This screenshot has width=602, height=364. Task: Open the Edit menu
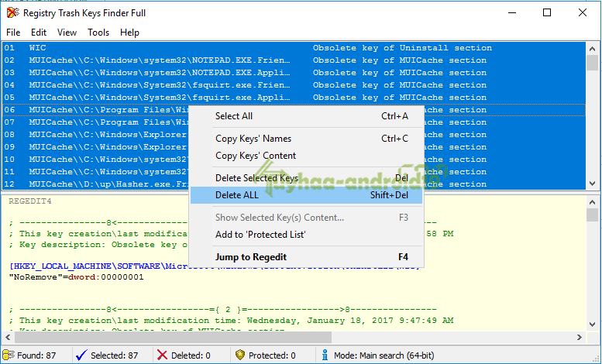[x=39, y=33]
